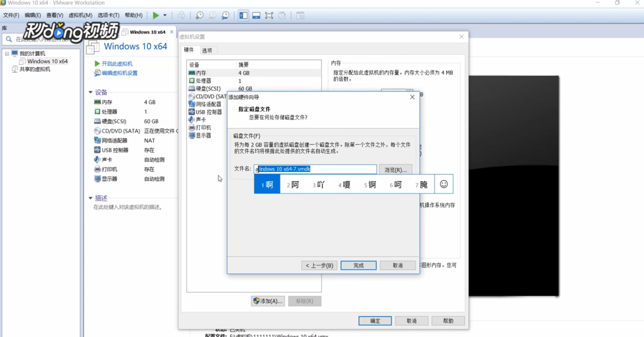
Task: Click 完成 to finish the wizard
Action: pos(359,265)
